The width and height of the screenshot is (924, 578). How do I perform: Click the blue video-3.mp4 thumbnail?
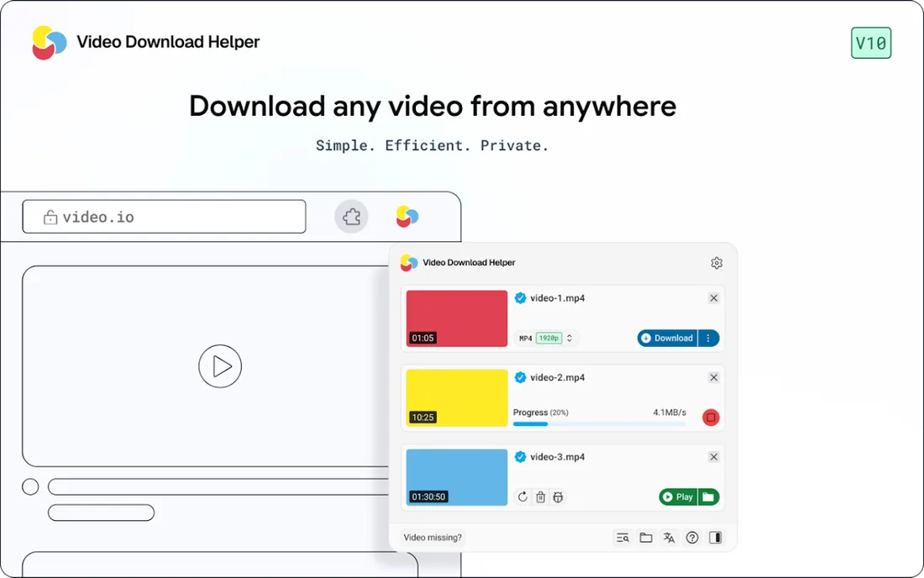point(457,477)
